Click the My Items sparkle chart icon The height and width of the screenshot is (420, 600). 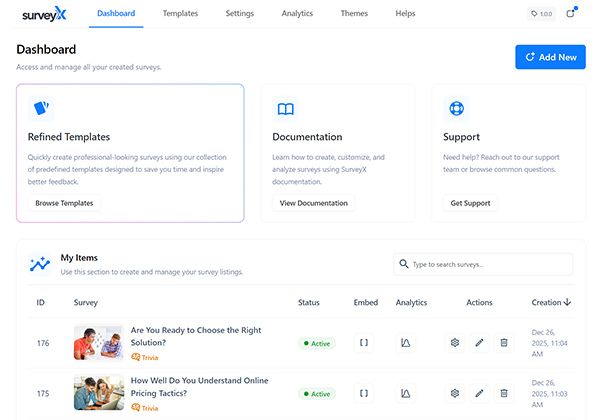(x=40, y=264)
